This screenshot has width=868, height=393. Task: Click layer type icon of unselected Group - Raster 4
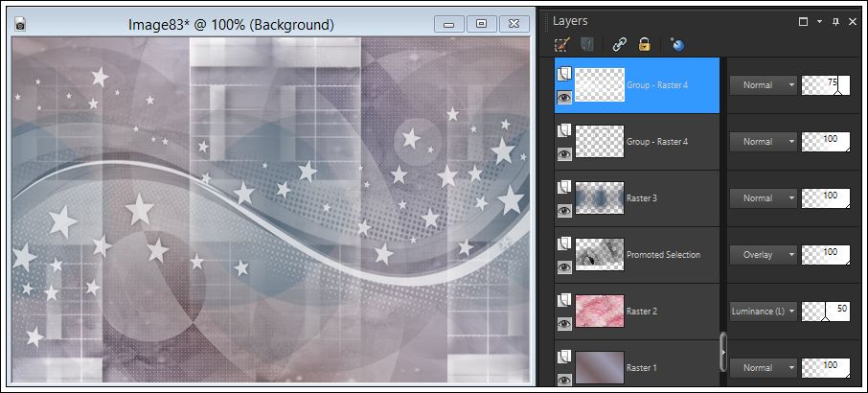(564, 130)
